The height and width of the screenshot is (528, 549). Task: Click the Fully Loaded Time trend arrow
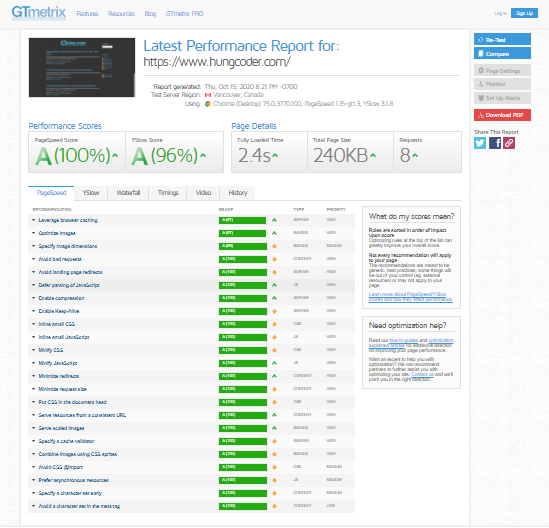pos(275,155)
